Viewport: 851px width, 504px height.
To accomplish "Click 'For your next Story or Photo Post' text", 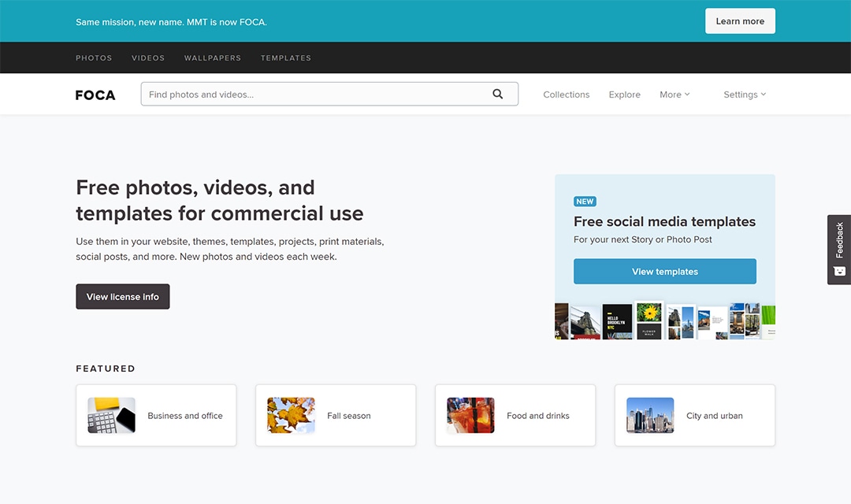I will pos(643,239).
